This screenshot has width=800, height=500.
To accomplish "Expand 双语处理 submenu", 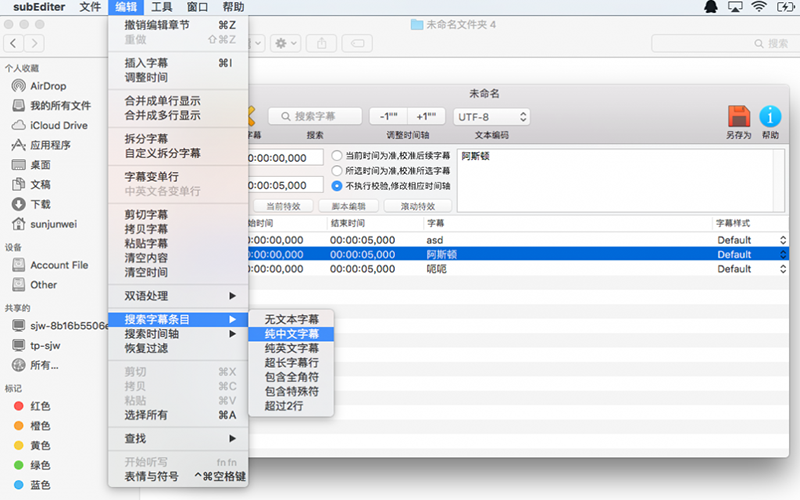I will [x=178, y=296].
